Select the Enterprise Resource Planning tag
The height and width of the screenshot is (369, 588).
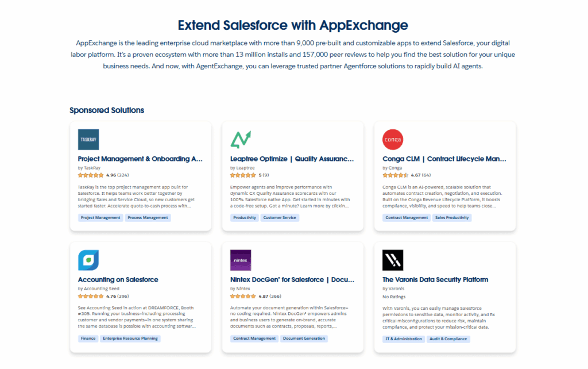tap(130, 339)
